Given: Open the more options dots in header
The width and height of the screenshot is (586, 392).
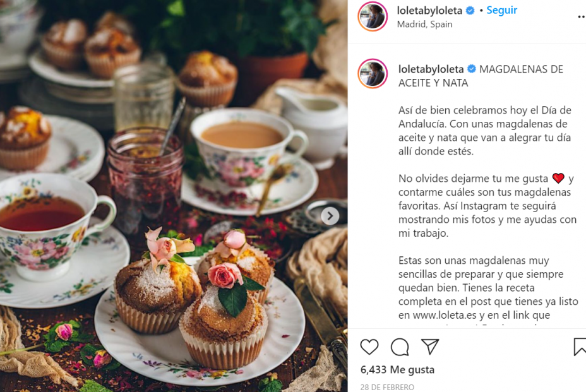Looking at the screenshot, I should coord(582,17).
